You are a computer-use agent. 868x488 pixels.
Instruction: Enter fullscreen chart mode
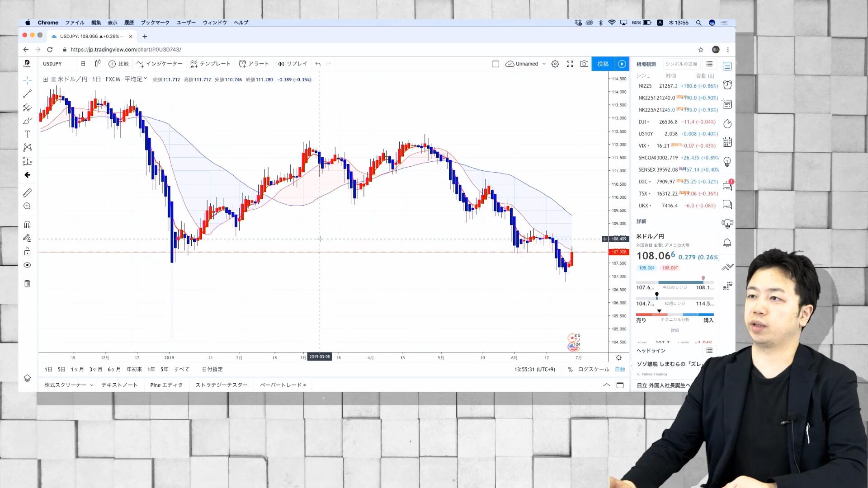570,64
